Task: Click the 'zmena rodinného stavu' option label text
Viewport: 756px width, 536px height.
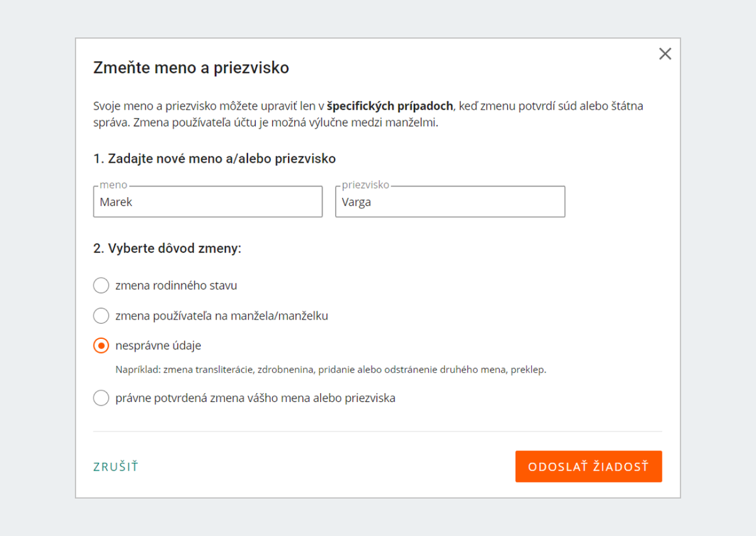Action: [x=176, y=285]
